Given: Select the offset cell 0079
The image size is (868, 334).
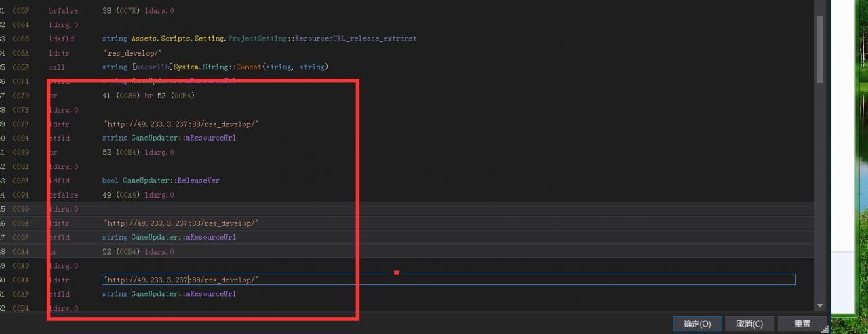Looking at the screenshot, I should click(x=21, y=96).
